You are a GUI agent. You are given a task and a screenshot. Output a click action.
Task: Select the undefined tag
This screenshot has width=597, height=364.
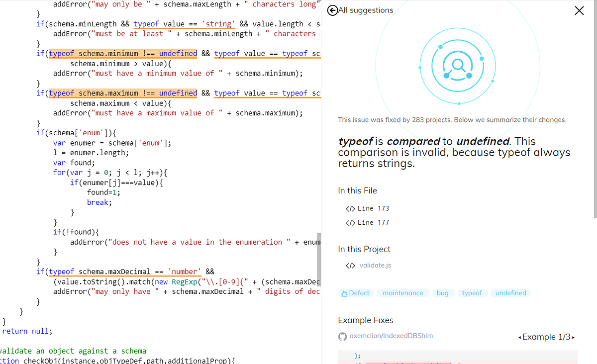pos(510,293)
